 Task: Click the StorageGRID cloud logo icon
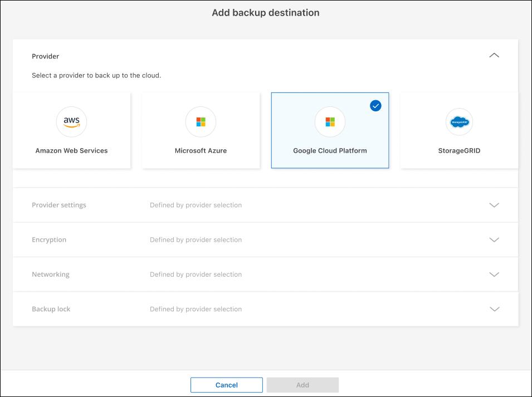[x=459, y=122]
